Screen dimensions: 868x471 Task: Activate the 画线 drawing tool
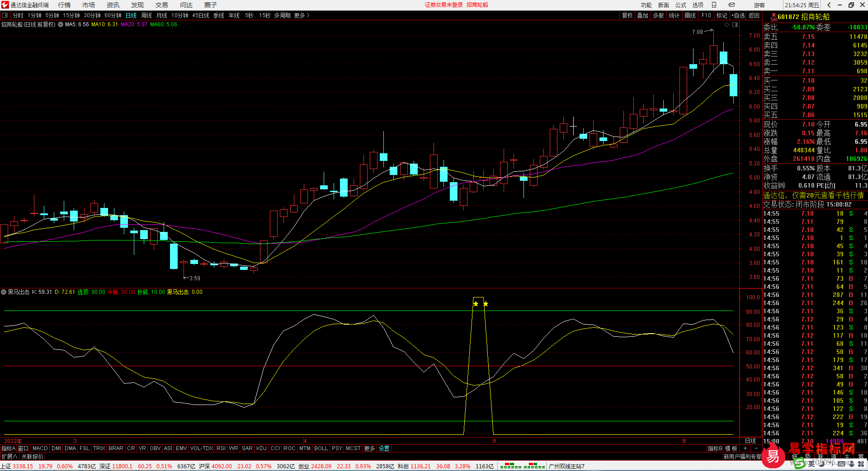point(690,15)
